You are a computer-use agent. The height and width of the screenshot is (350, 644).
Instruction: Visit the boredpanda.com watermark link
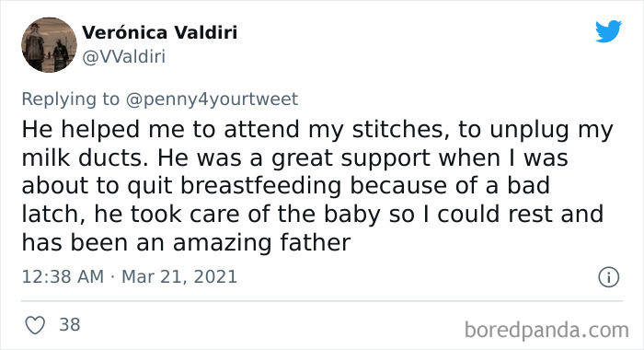546,331
